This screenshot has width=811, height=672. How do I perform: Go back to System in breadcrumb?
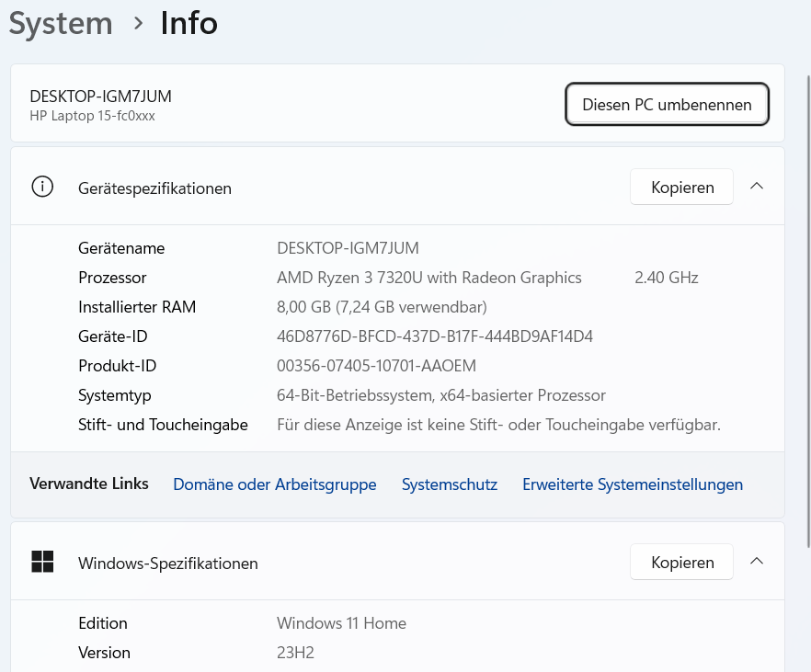(x=61, y=23)
